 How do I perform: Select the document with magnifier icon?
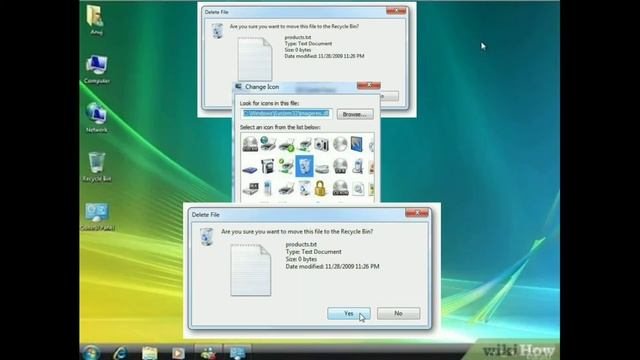(x=358, y=189)
